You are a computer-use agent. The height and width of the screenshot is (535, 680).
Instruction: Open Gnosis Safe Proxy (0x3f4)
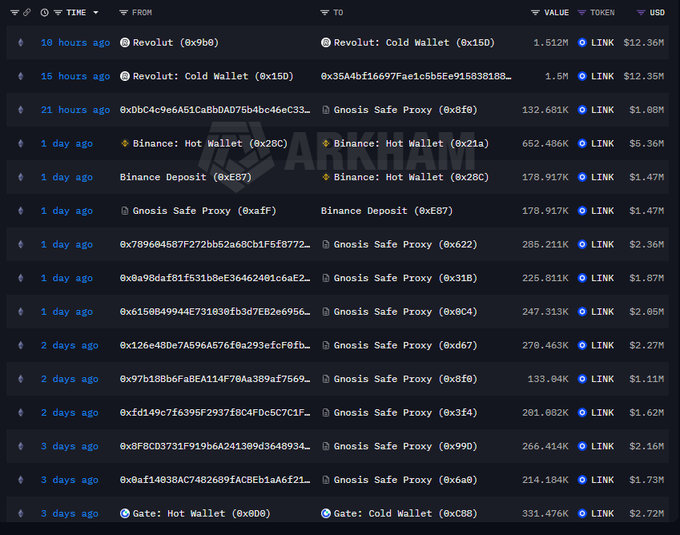405,413
